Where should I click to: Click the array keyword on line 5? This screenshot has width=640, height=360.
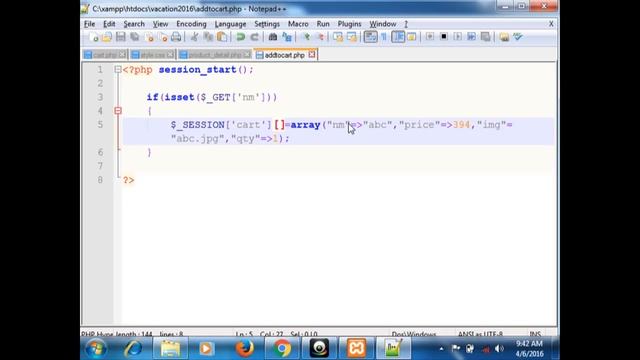point(305,125)
